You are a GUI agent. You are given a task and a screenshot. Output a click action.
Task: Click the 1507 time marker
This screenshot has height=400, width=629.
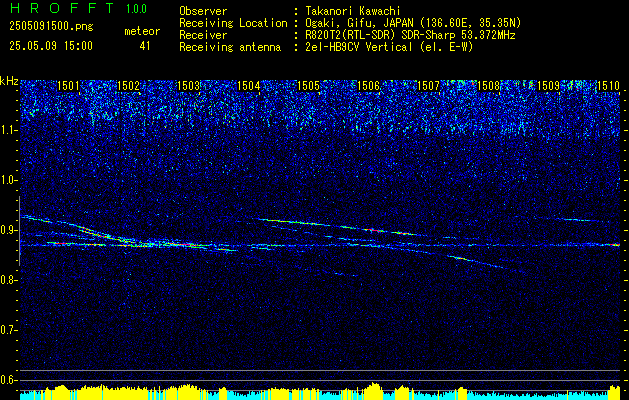[428, 85]
